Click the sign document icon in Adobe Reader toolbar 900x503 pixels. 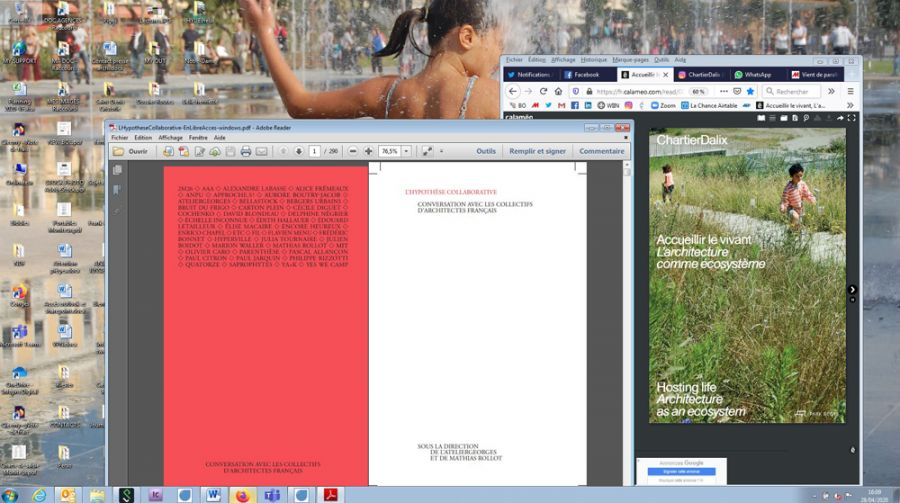(200, 152)
